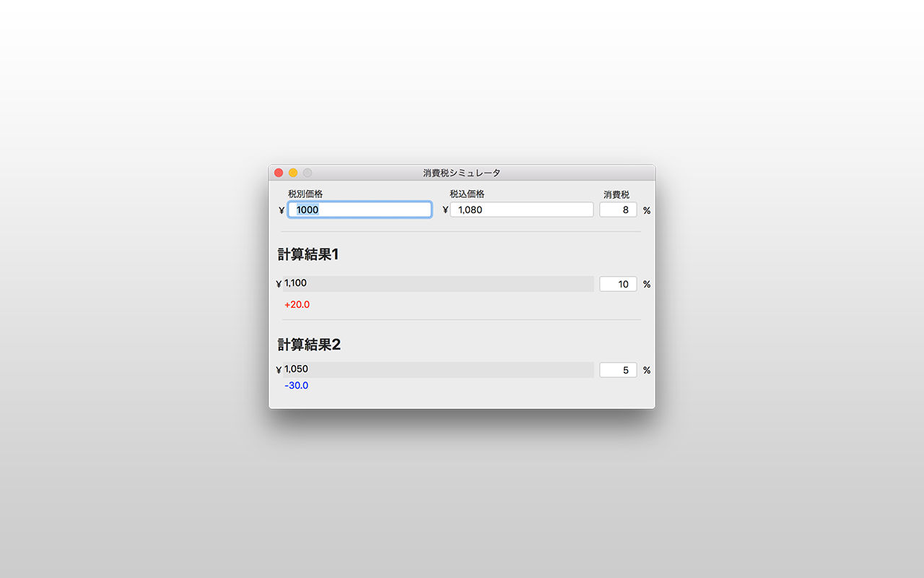Click the 計算結果1 heading
Screen dimensions: 924x578
pos(308,254)
